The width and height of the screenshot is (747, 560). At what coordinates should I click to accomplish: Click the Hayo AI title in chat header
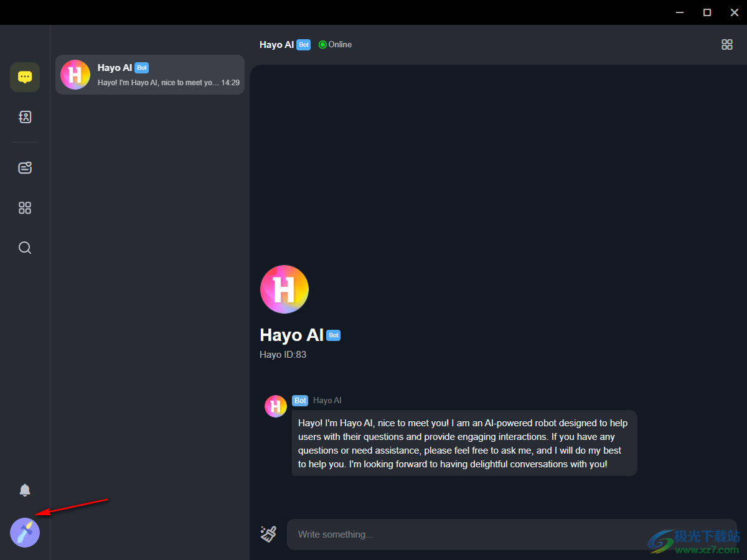[x=276, y=45]
